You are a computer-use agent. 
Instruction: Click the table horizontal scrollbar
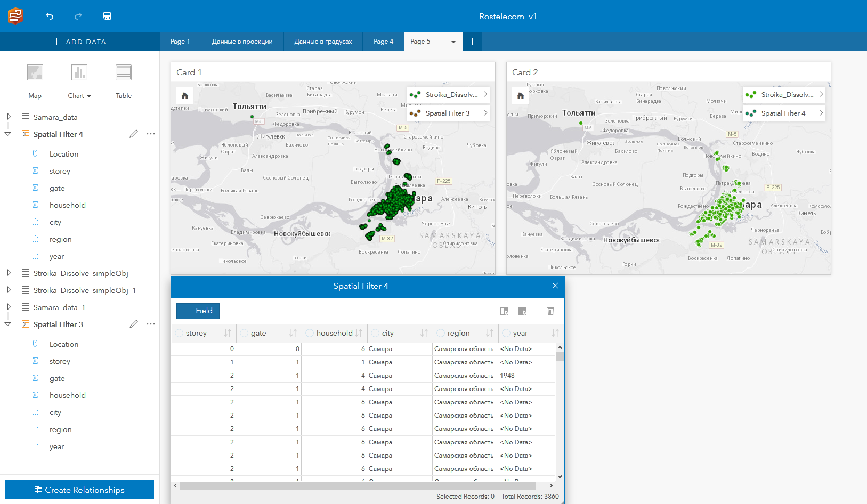(x=358, y=485)
